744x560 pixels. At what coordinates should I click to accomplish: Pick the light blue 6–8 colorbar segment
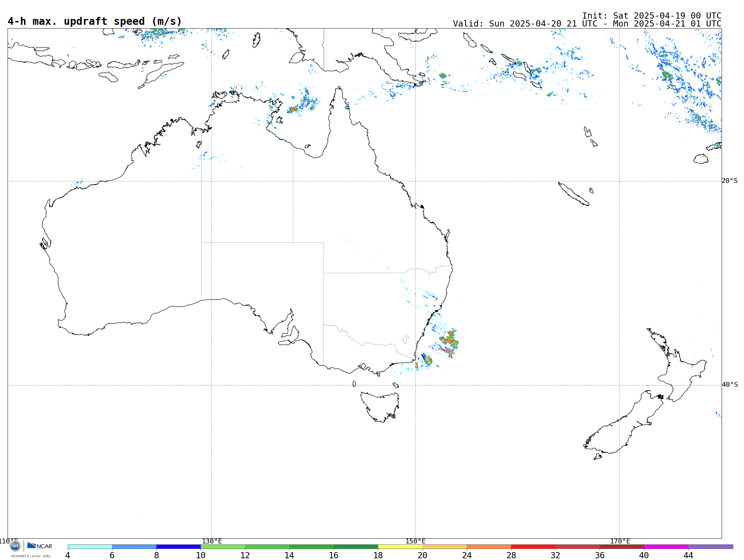(x=134, y=547)
